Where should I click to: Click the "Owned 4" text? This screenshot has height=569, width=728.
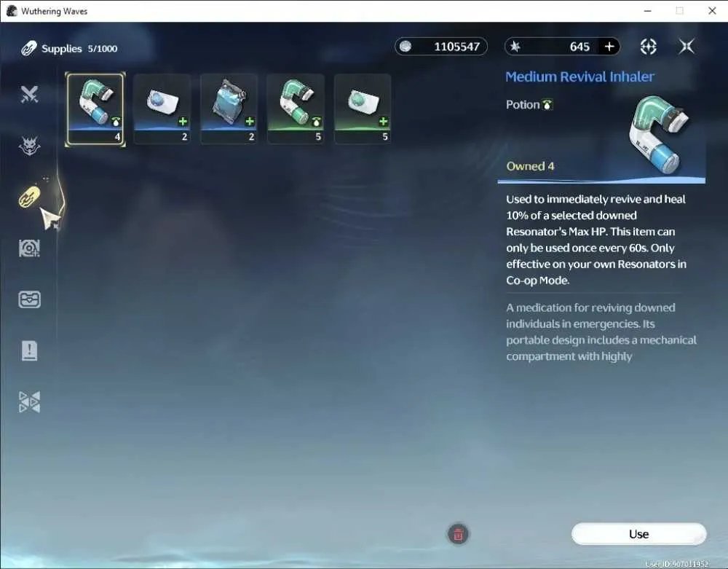530,166
